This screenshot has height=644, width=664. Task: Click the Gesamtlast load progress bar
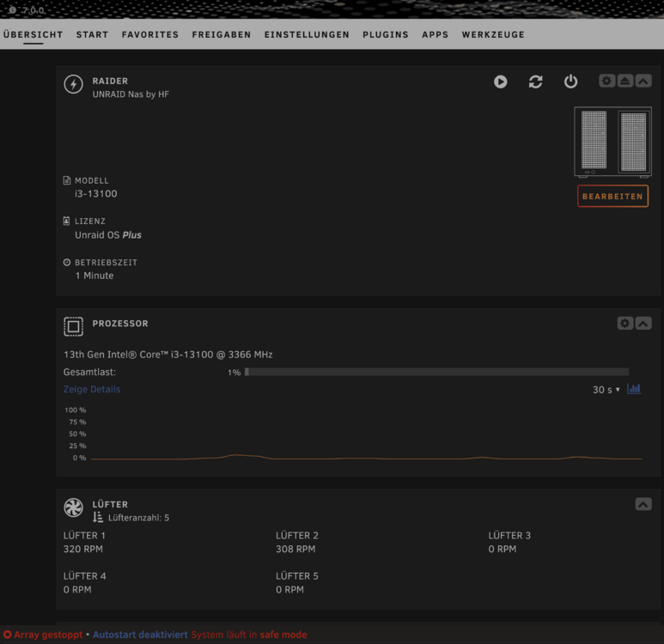coord(436,372)
